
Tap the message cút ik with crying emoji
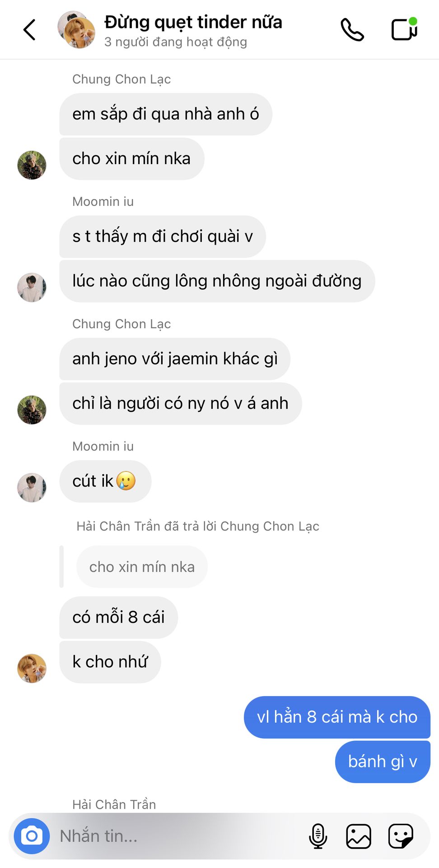point(105,481)
